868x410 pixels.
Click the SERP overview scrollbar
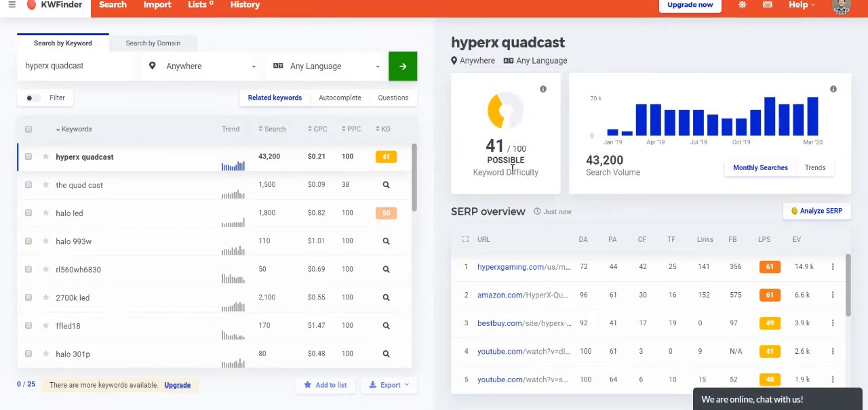(848, 285)
